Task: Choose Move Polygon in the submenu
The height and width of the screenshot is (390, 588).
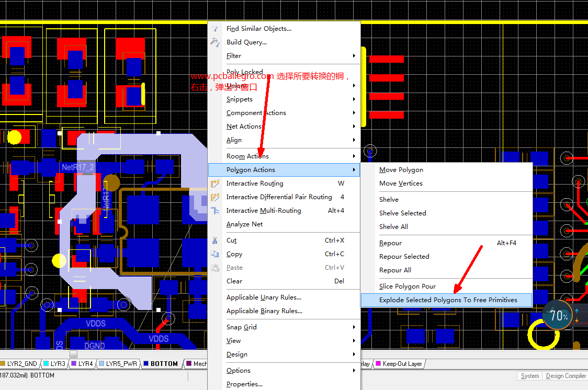Action: tap(446, 170)
